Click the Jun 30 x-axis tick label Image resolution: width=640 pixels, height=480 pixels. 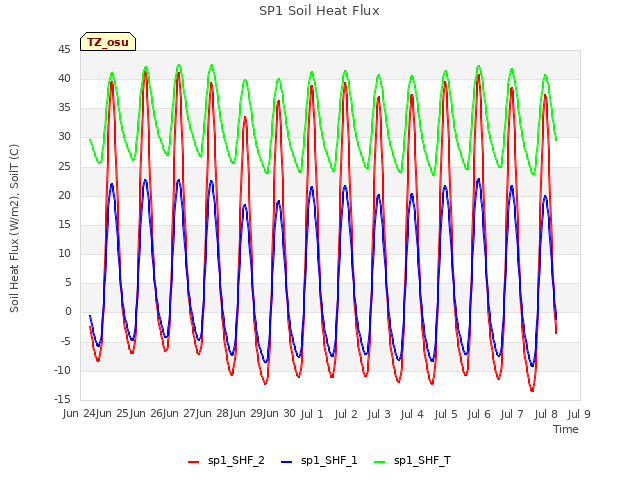(x=279, y=413)
